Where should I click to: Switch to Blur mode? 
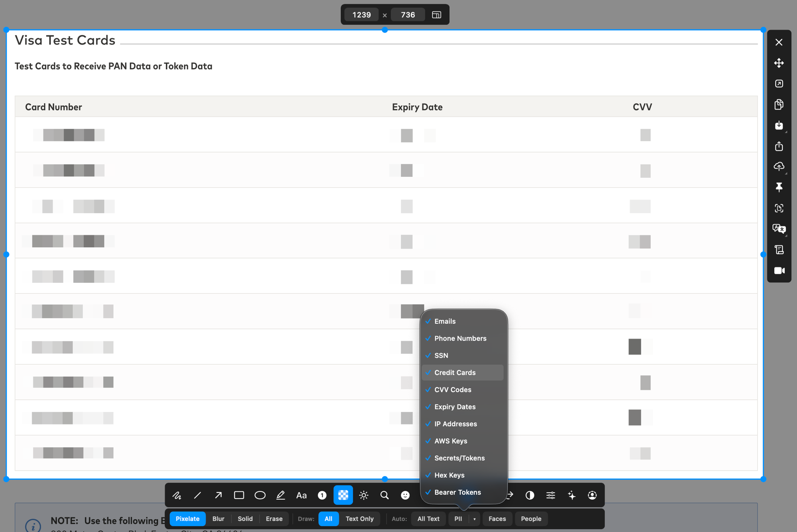(218, 519)
